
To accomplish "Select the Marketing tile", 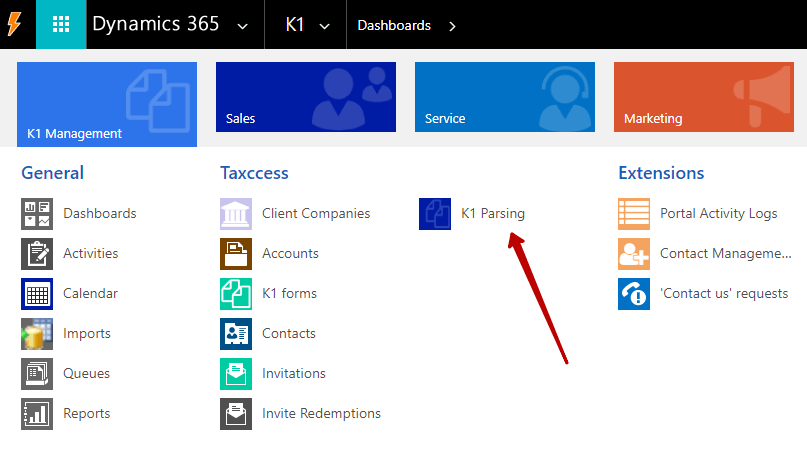I will click(704, 97).
